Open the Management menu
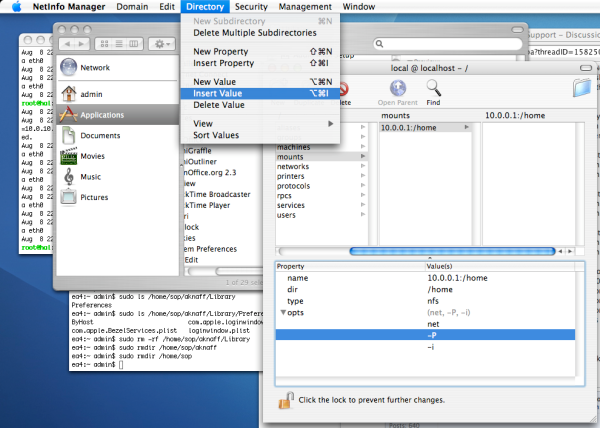Screen dimensions: 600x428 305,7
